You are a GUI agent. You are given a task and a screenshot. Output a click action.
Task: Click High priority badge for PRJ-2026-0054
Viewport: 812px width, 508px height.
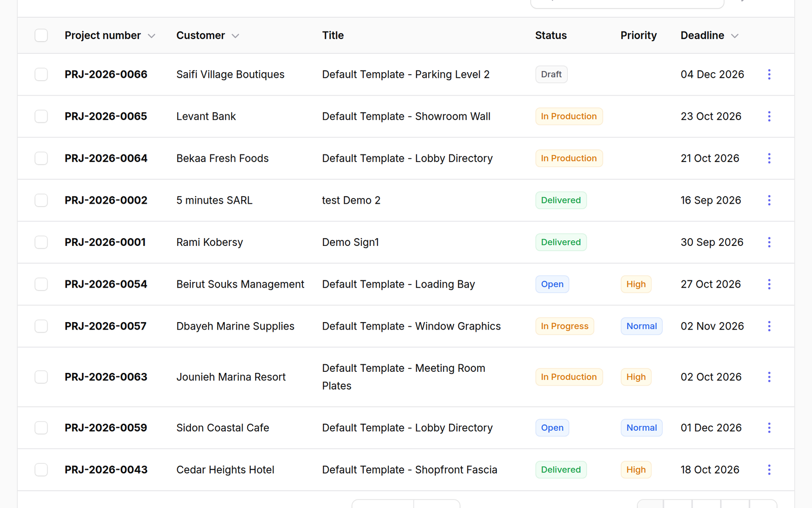[636, 284]
